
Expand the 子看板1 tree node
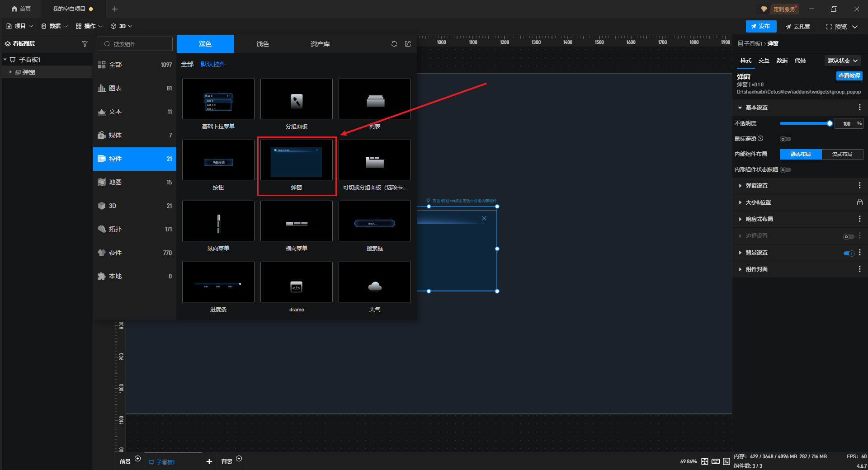(x=5, y=60)
